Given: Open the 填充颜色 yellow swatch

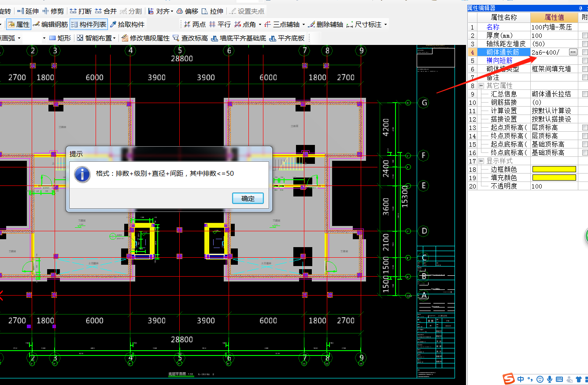Looking at the screenshot, I should (554, 178).
